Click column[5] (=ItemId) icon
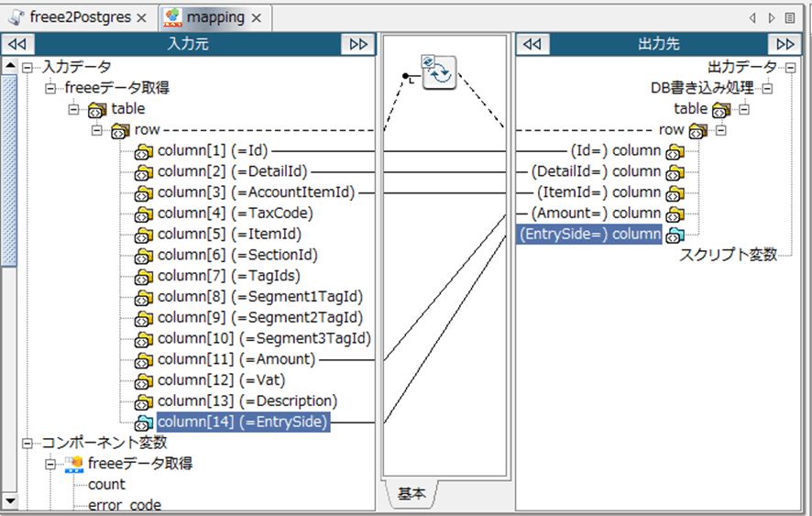The image size is (812, 516). pyautogui.click(x=144, y=236)
